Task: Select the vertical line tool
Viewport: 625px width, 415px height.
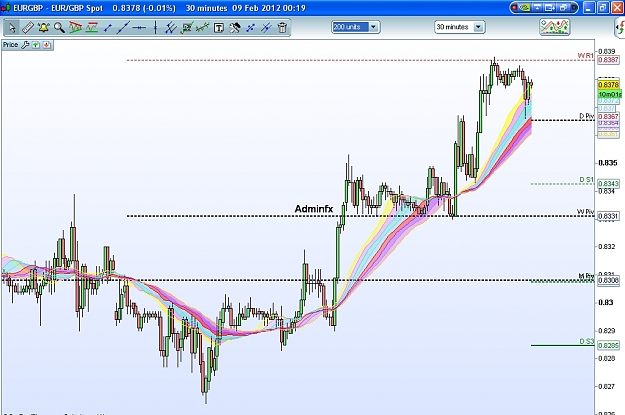Action: [155, 28]
